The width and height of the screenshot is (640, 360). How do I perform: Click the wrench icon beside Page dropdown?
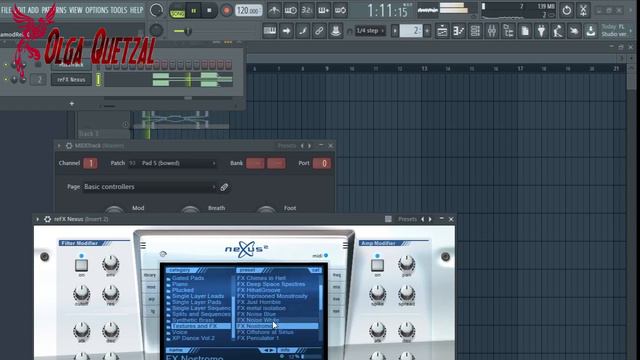(224, 187)
